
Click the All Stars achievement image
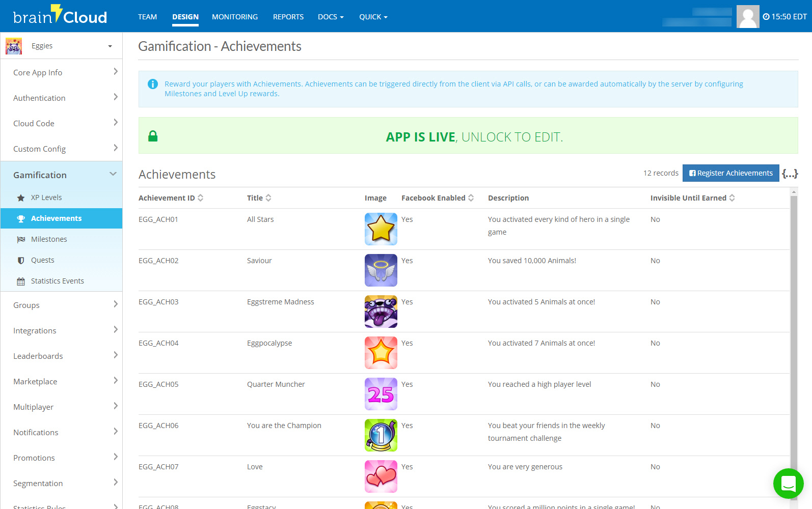[381, 229]
